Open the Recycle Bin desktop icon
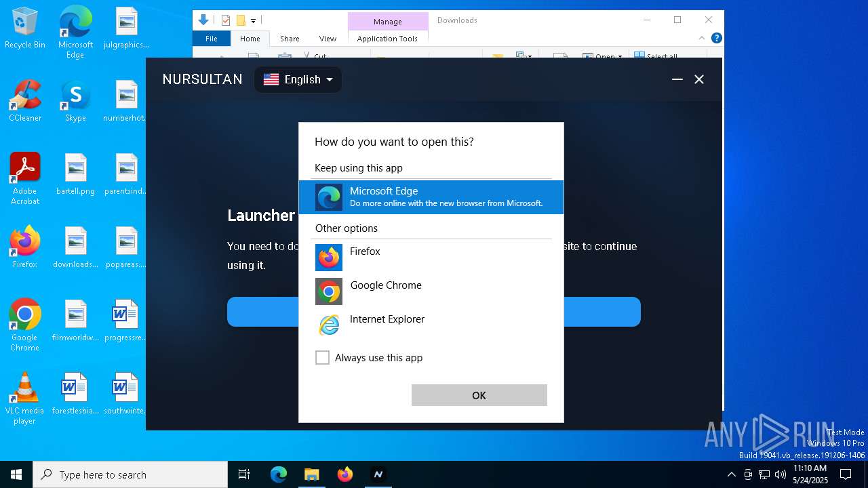 pos(25,28)
